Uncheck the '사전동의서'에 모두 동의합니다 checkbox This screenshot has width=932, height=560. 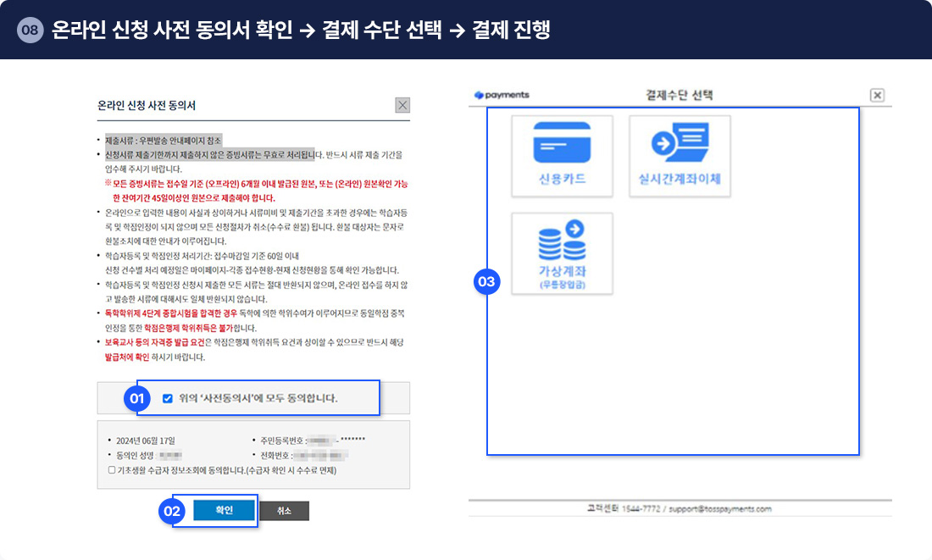pos(168,398)
